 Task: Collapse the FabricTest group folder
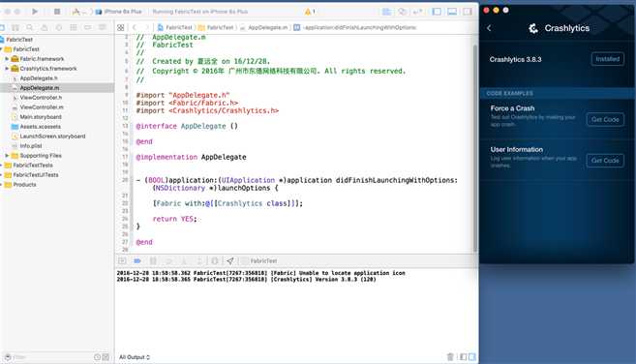point(1,49)
